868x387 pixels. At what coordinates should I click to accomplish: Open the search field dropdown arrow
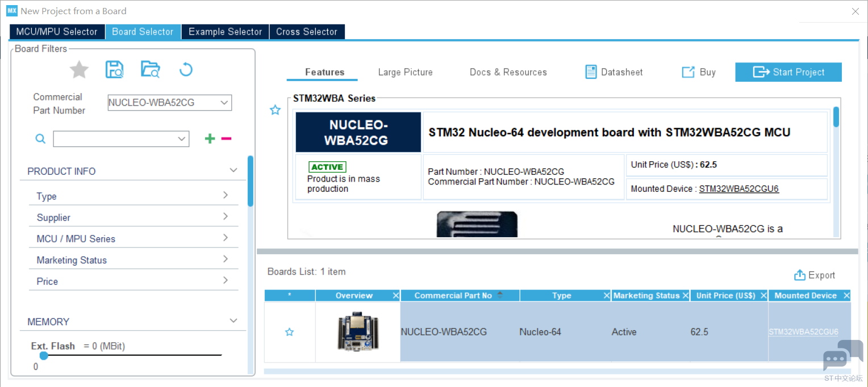[182, 139]
